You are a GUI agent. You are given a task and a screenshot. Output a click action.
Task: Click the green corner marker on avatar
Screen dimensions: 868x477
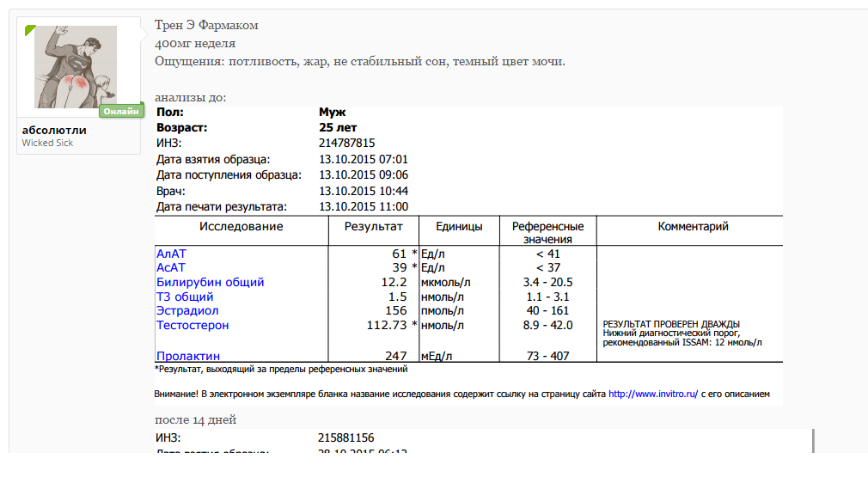(29, 30)
